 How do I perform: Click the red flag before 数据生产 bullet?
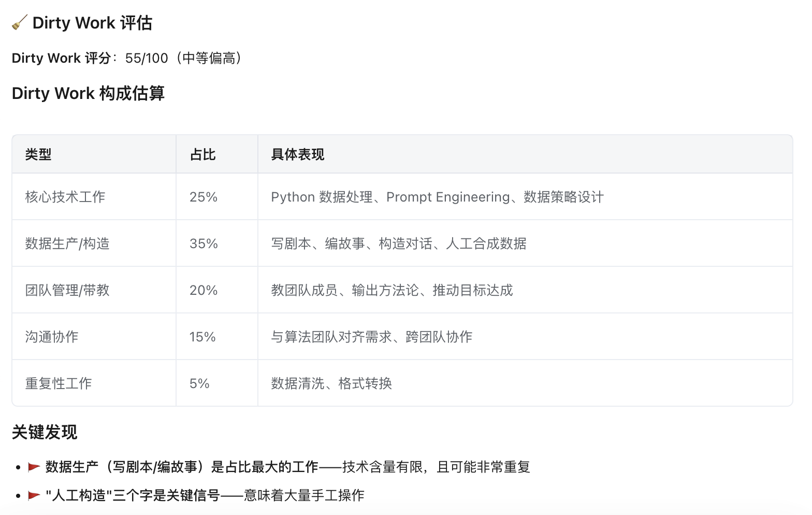[x=34, y=467]
